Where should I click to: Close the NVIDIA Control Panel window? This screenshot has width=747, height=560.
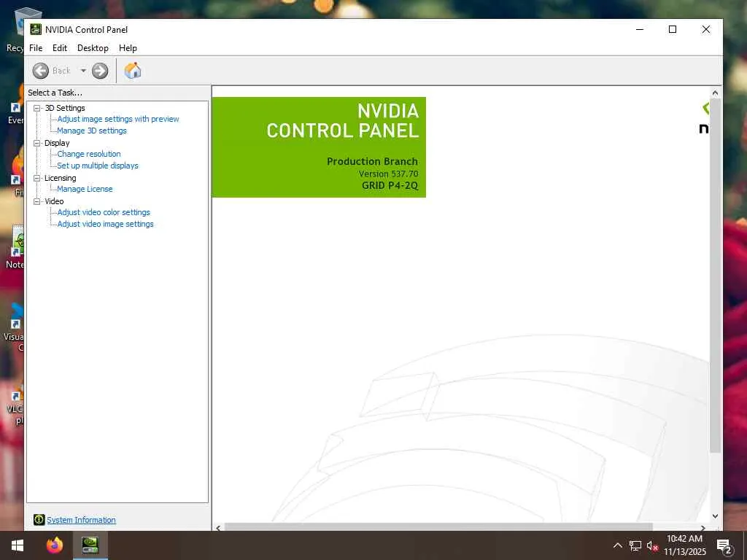coord(706,29)
